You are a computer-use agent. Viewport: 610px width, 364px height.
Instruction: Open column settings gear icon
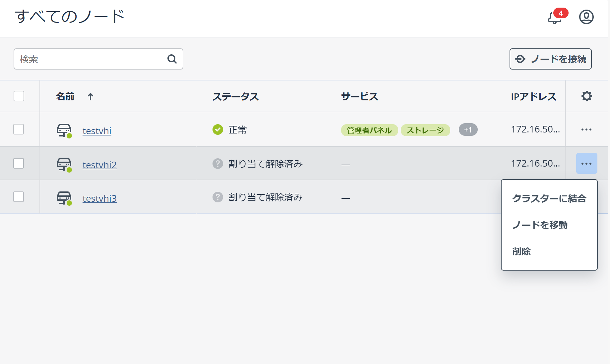point(586,96)
